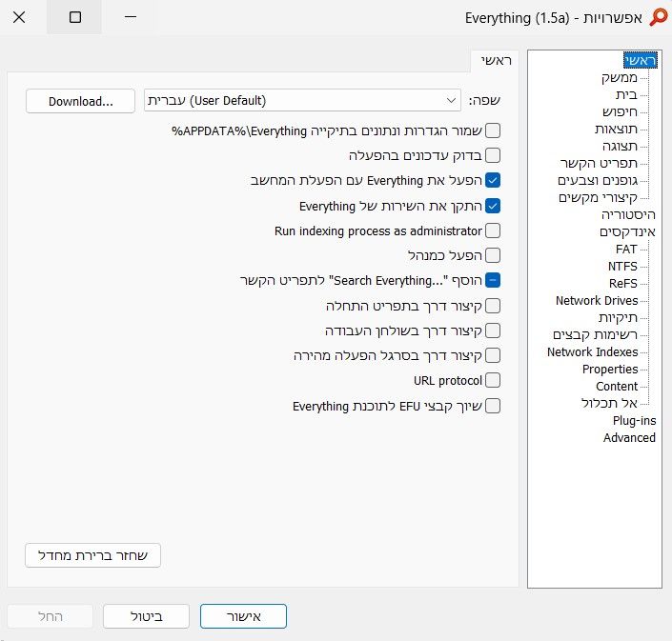Screen dimensions: 672x641
Task: Open אל תכלול tree item
Action: click(x=609, y=403)
